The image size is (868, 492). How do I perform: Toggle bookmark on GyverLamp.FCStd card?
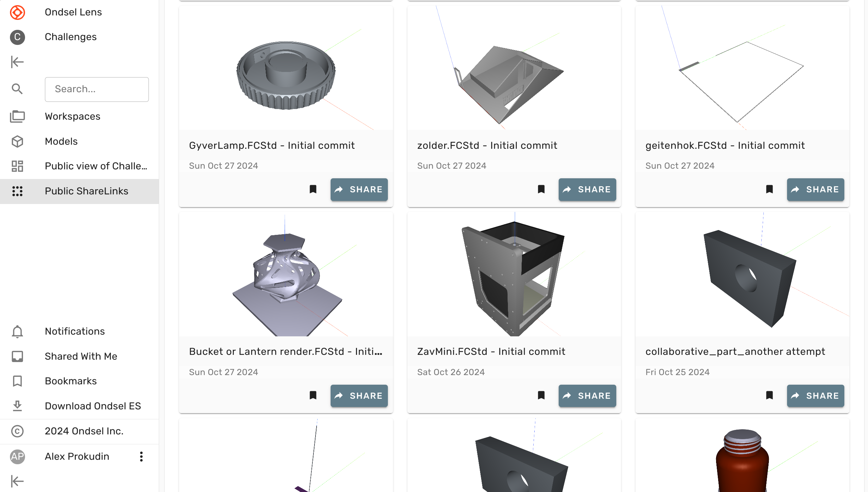pos(313,189)
